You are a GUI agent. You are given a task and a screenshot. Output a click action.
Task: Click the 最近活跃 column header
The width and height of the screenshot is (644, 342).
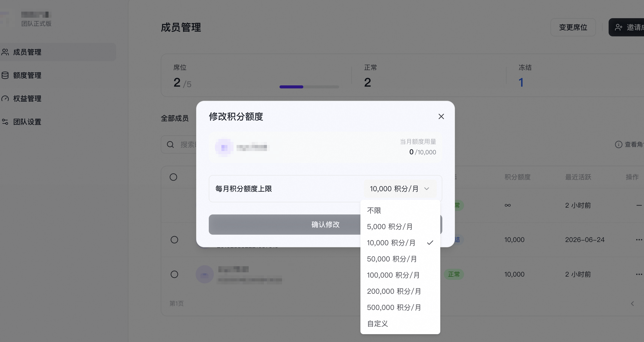click(578, 177)
